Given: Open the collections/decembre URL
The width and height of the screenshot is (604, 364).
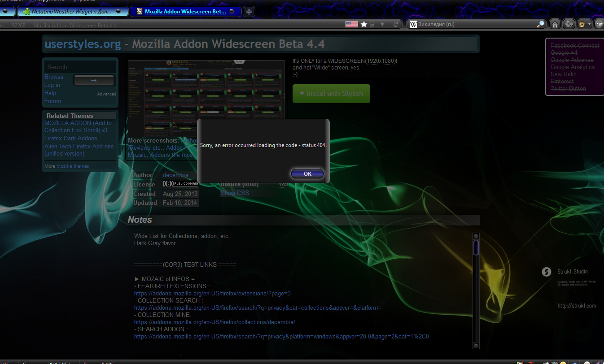Looking at the screenshot, I should pyautogui.click(x=214, y=322).
